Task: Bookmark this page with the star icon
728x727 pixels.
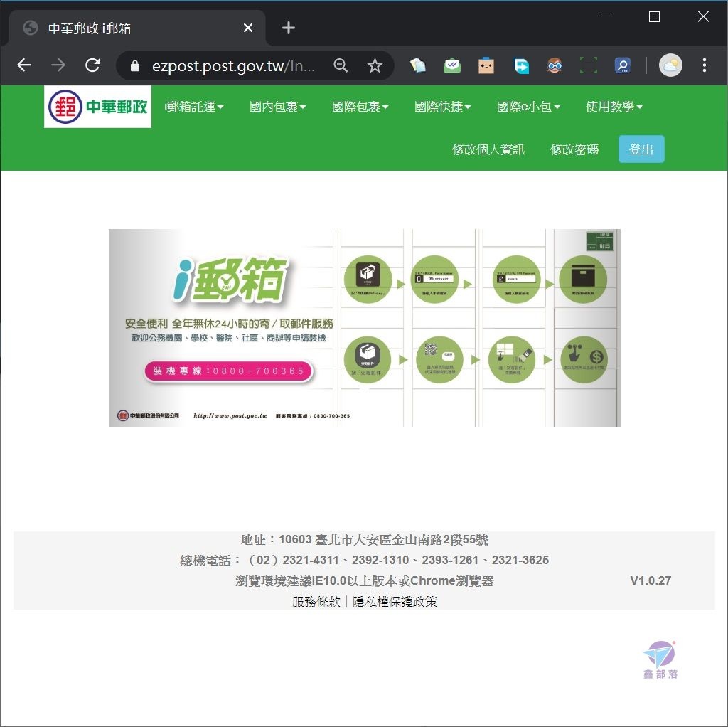Action: [375, 65]
